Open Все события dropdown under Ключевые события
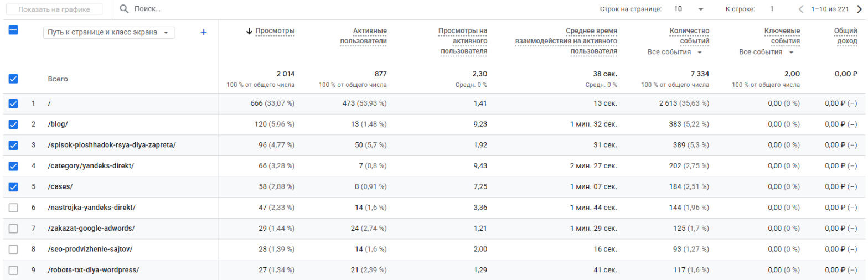868x280 pixels. click(x=766, y=53)
